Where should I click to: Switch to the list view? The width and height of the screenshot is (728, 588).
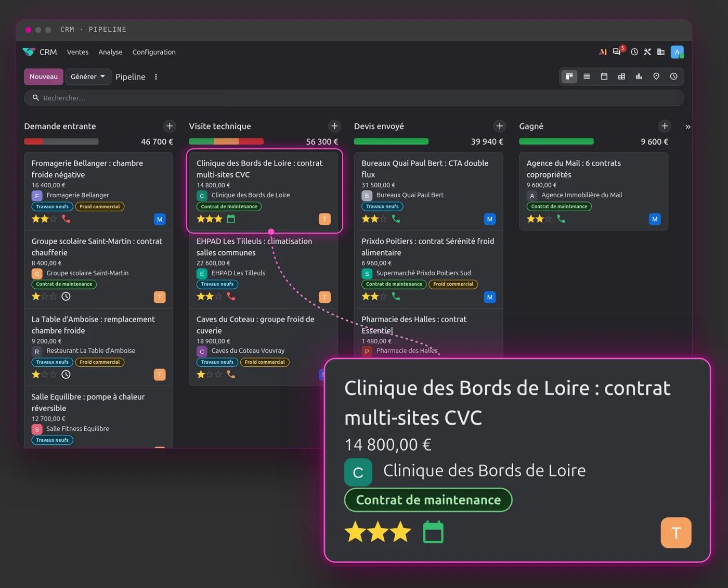click(x=587, y=76)
